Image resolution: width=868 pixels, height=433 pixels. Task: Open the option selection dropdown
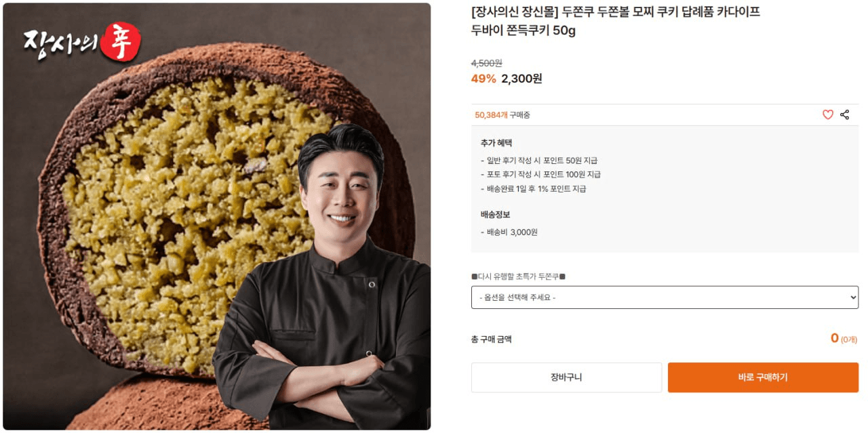[665, 297]
